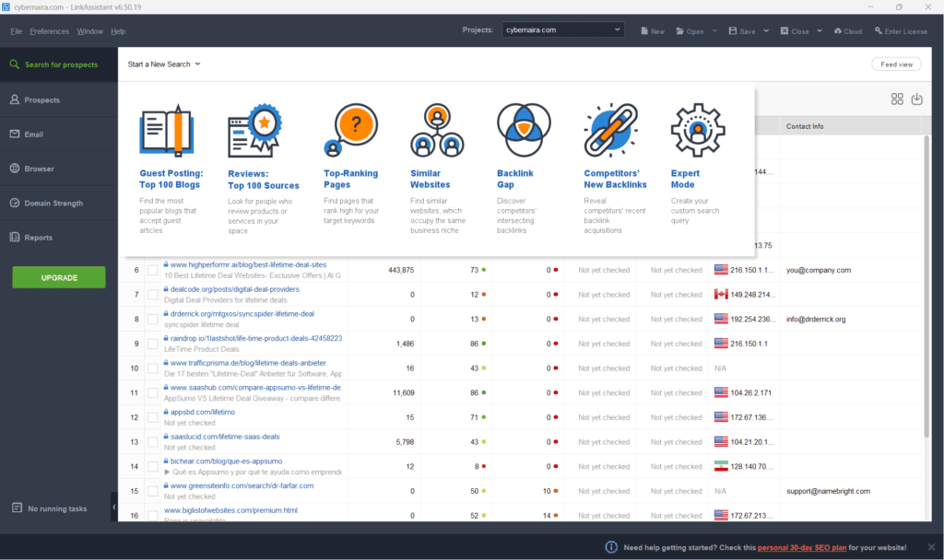Click the Contact Info column header

click(850, 126)
